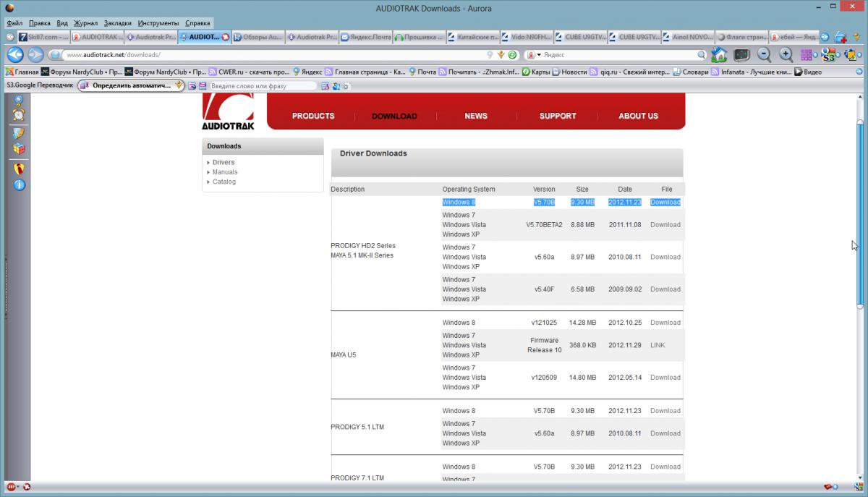Close the active AUDIOTRAK tab
This screenshot has height=497, width=868.
coord(226,36)
